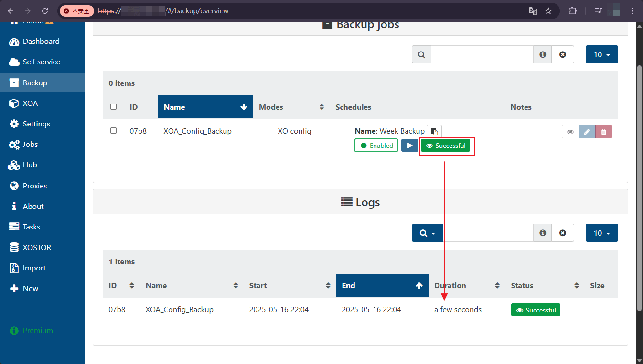
Task: Focus the Backup Jobs filter field
Action: [482, 54]
